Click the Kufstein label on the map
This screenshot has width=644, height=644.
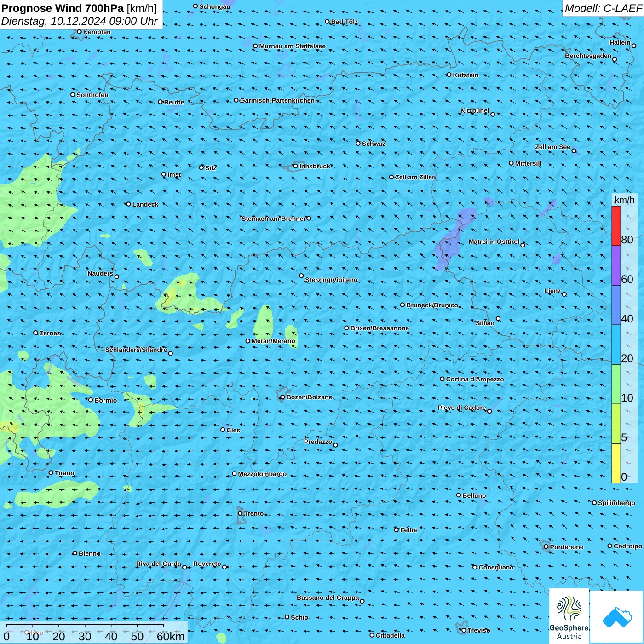pyautogui.click(x=466, y=75)
